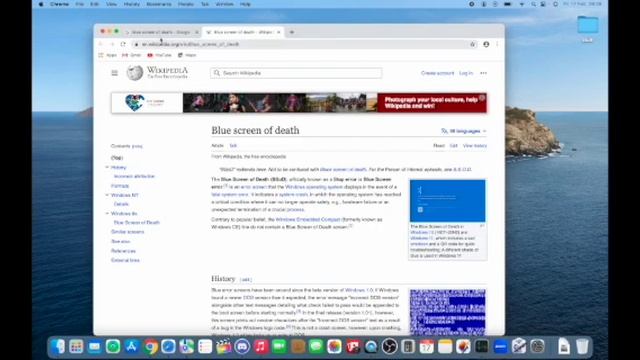Open Finder from the dock
The height and width of the screenshot is (360, 640).
[x=58, y=347]
